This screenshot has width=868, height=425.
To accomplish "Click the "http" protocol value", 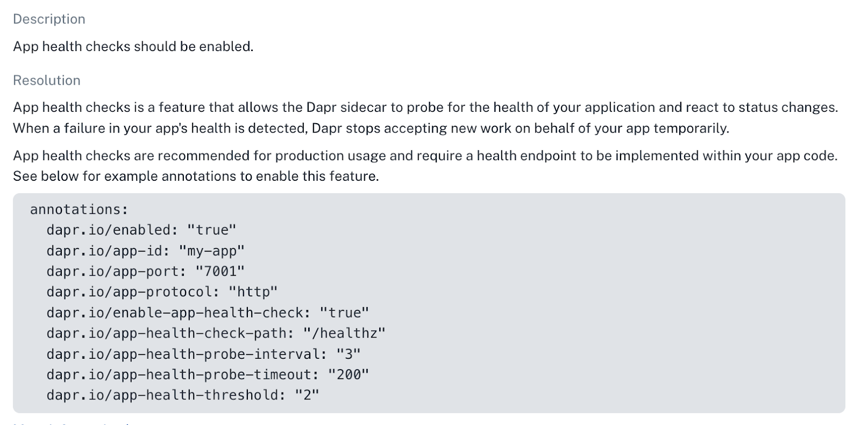I will point(253,292).
